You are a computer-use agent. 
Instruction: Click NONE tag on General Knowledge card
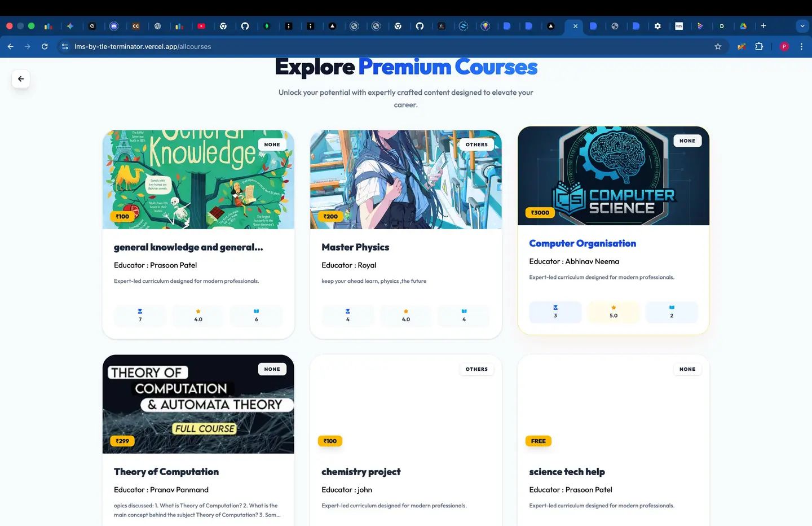272,144
